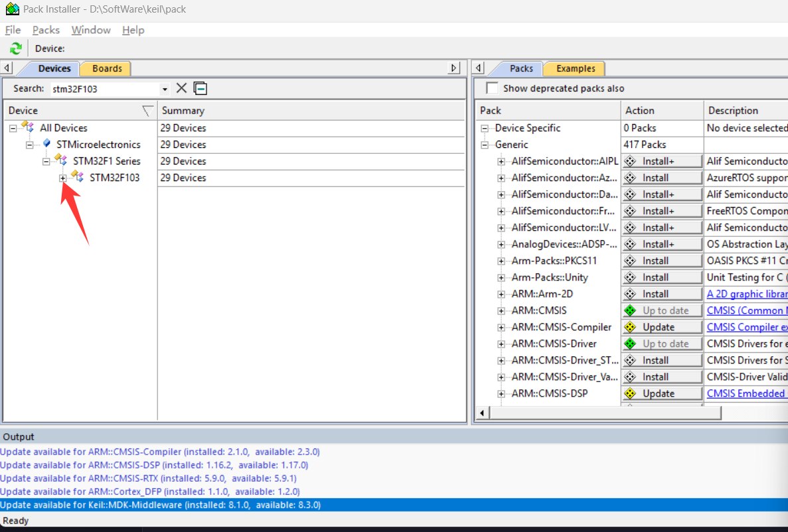Screen dimensions: 788x532
Task: Click the Pack Installer app icon in title bar
Action: (x=12, y=9)
